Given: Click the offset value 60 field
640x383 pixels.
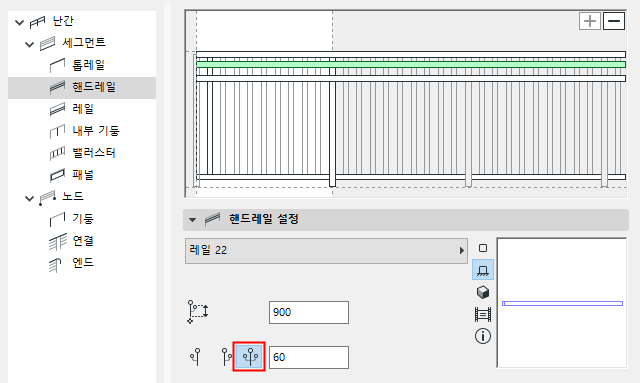Looking at the screenshot, I should coord(309,357).
